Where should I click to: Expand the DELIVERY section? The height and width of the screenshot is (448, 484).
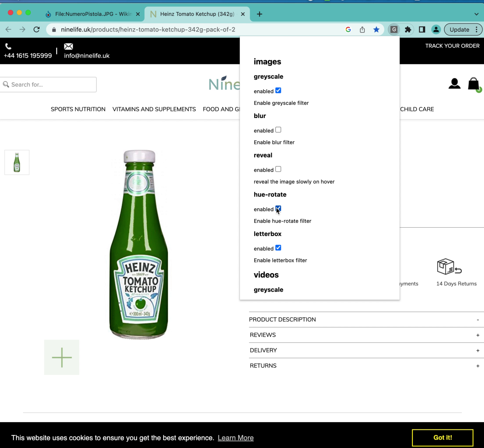(366, 350)
